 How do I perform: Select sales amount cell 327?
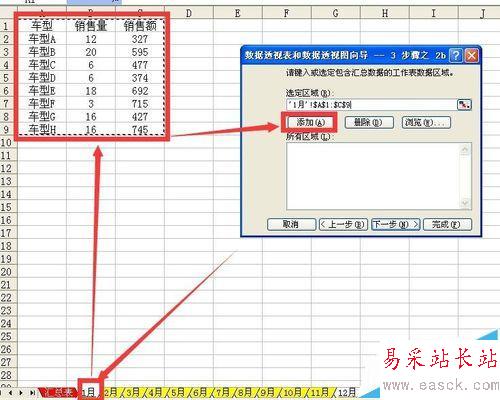click(x=140, y=39)
